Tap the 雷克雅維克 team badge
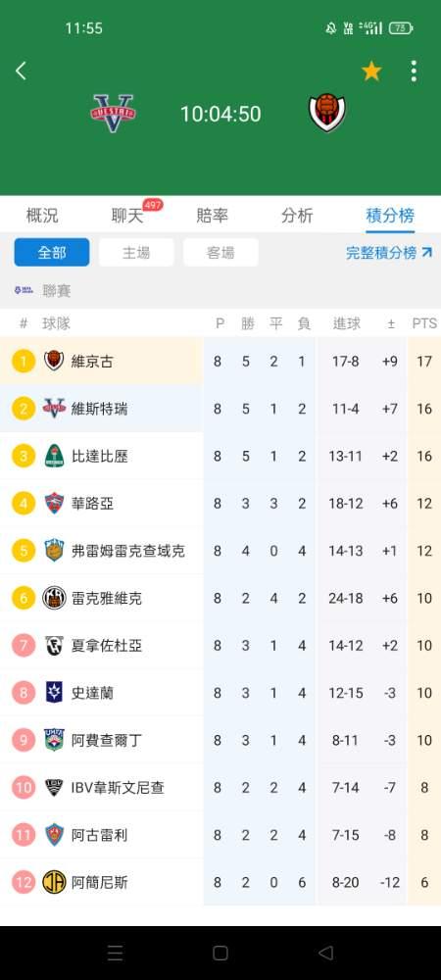 point(54,598)
